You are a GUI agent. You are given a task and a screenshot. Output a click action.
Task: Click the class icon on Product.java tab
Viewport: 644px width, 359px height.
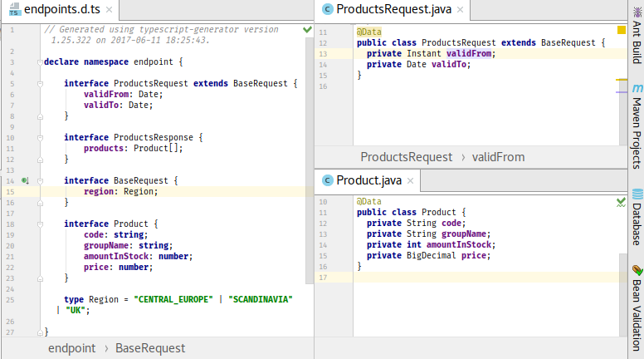(x=327, y=180)
